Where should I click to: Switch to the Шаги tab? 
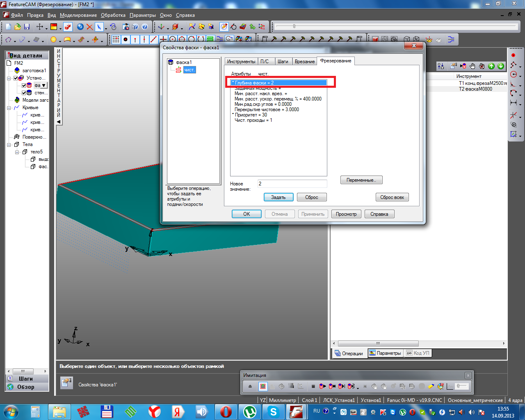283,62
